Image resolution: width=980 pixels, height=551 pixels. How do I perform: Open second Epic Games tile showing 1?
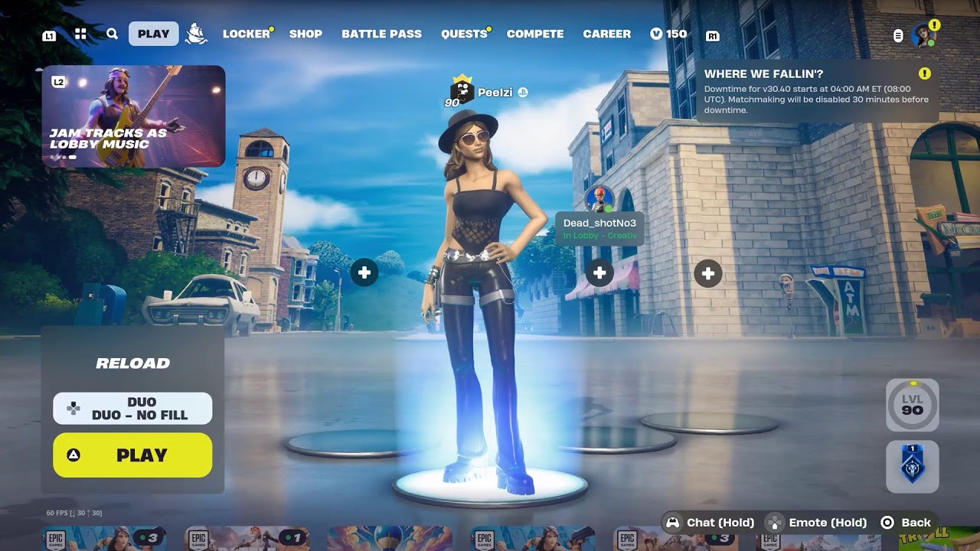tap(247, 539)
